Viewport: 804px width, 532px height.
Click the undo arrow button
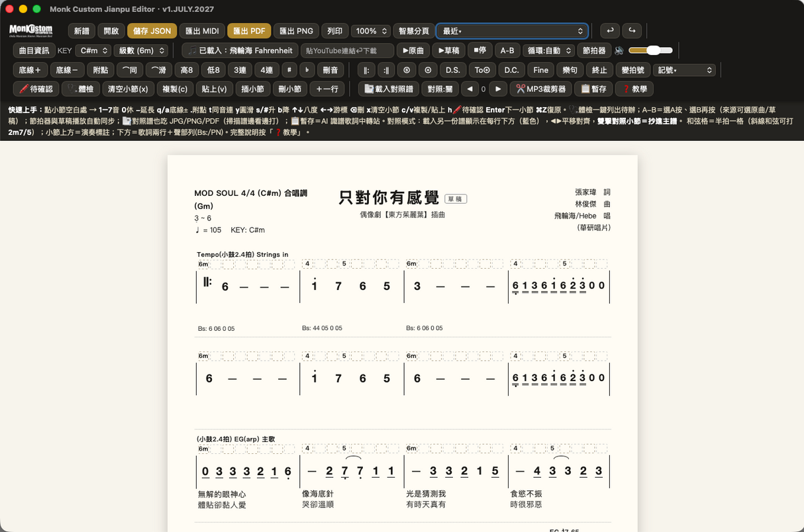pyautogui.click(x=610, y=31)
